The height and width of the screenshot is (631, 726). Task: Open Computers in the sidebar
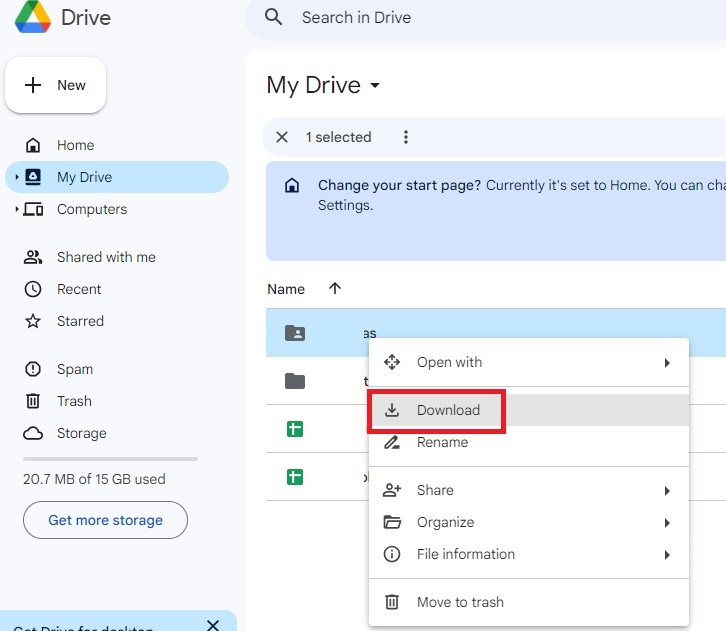pyautogui.click(x=117, y=209)
